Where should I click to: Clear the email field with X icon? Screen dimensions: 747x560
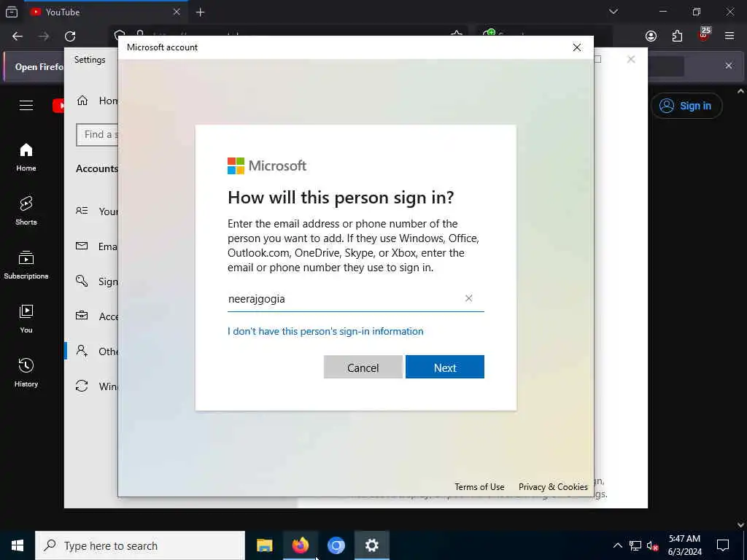[469, 298]
